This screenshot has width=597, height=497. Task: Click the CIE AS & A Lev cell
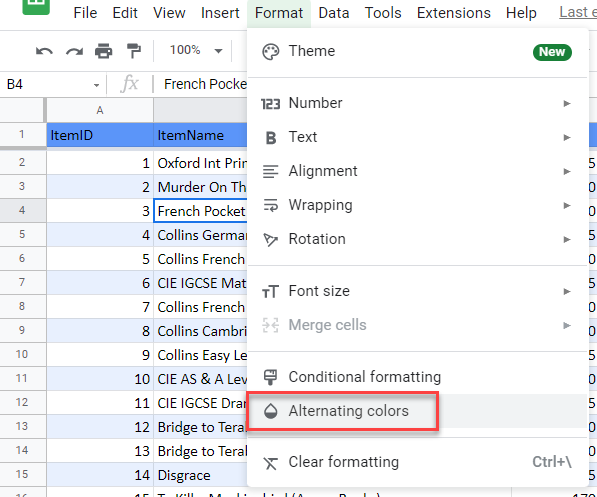[200, 379]
